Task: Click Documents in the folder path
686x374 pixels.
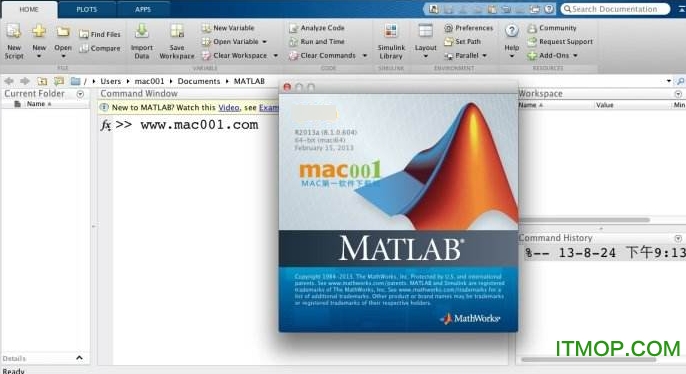Action: [x=199, y=81]
